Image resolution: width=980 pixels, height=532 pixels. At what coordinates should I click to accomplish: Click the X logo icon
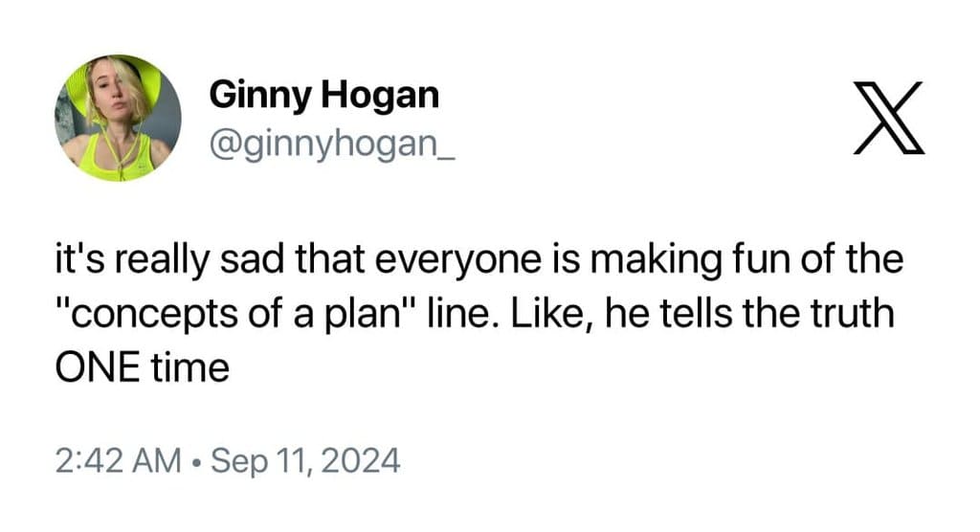click(889, 118)
